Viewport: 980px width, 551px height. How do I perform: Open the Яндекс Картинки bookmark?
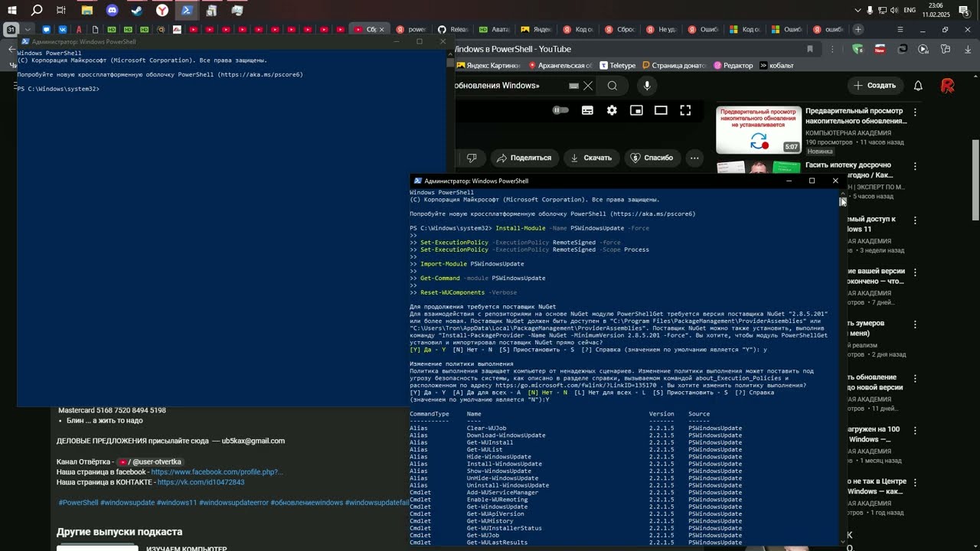[488, 66]
